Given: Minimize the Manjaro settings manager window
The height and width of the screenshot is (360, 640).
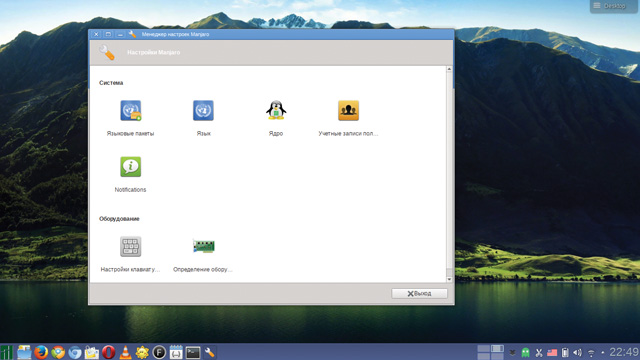Looking at the screenshot, I should [x=120, y=34].
